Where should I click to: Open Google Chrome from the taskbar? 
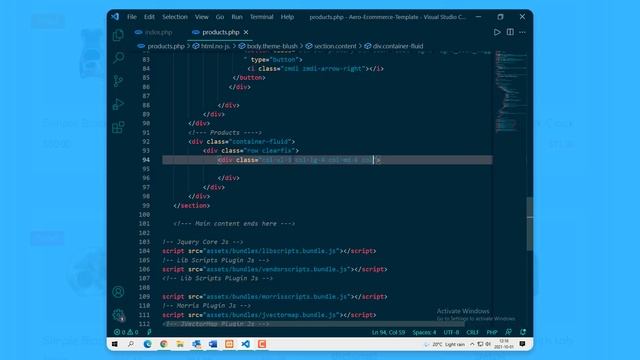pyautogui.click(x=164, y=344)
